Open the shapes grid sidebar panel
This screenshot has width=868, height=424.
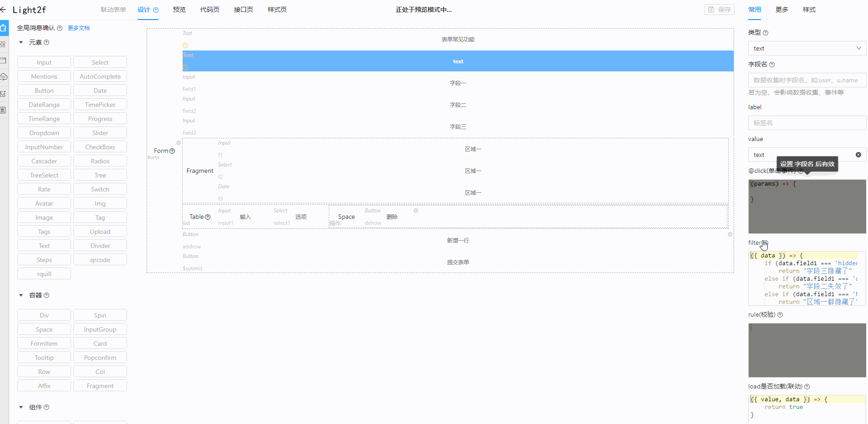pos(3,44)
